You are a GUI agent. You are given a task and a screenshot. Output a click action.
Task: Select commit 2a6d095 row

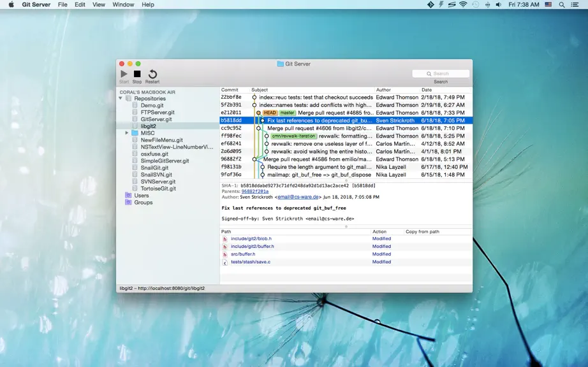click(346, 151)
